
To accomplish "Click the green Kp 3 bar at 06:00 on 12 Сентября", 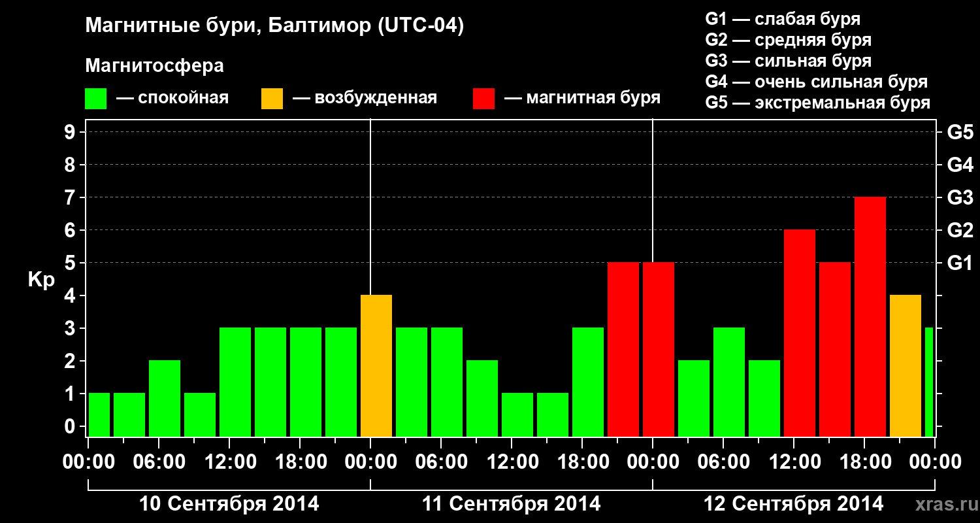I will (x=729, y=382).
